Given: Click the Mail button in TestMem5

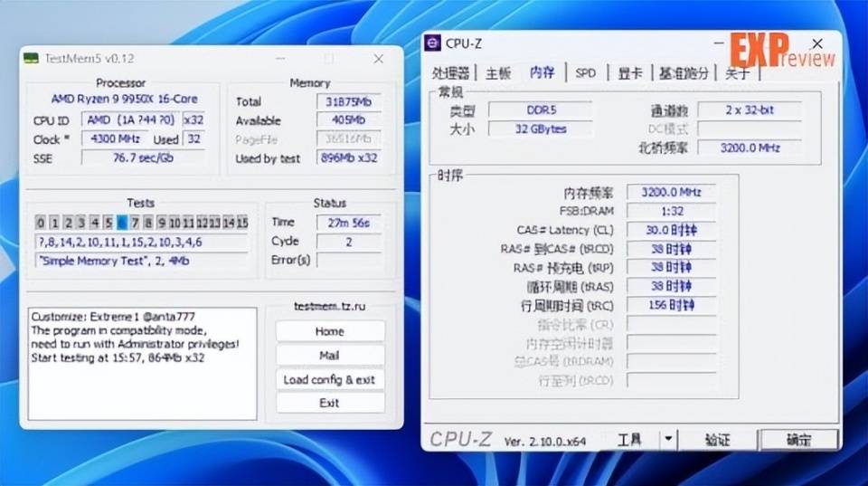Looking at the screenshot, I should pyautogui.click(x=330, y=355).
